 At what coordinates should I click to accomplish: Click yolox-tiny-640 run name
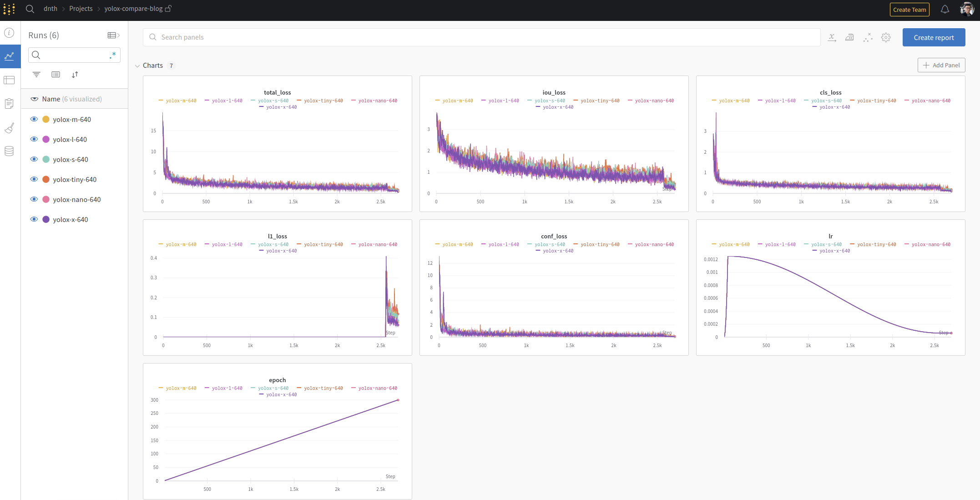75,179
